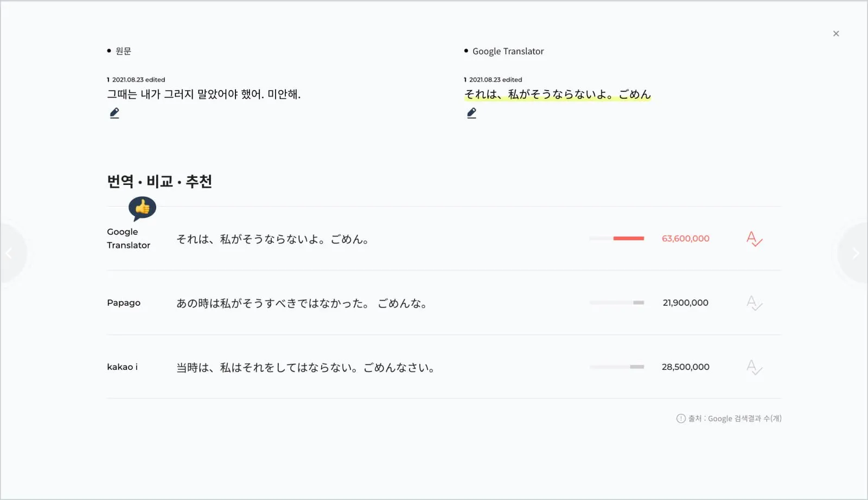Click the kakao i engine label
This screenshot has height=500, width=868.
coord(122,367)
